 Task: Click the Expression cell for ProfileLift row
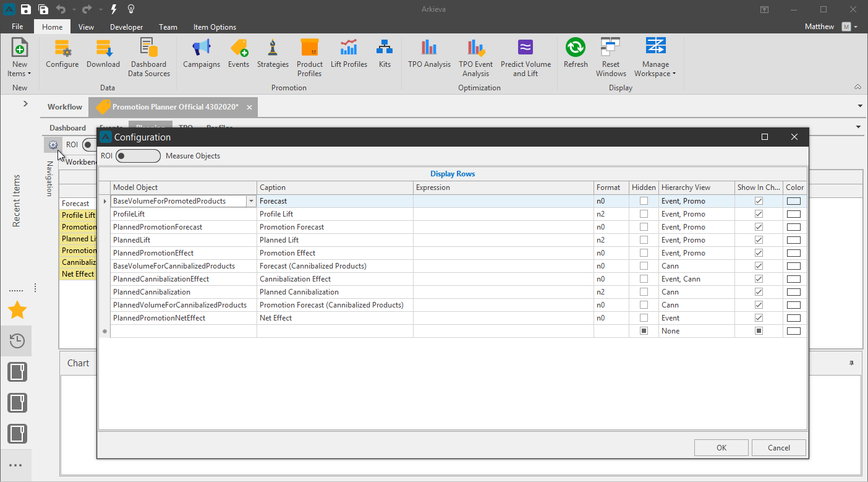[503, 214]
